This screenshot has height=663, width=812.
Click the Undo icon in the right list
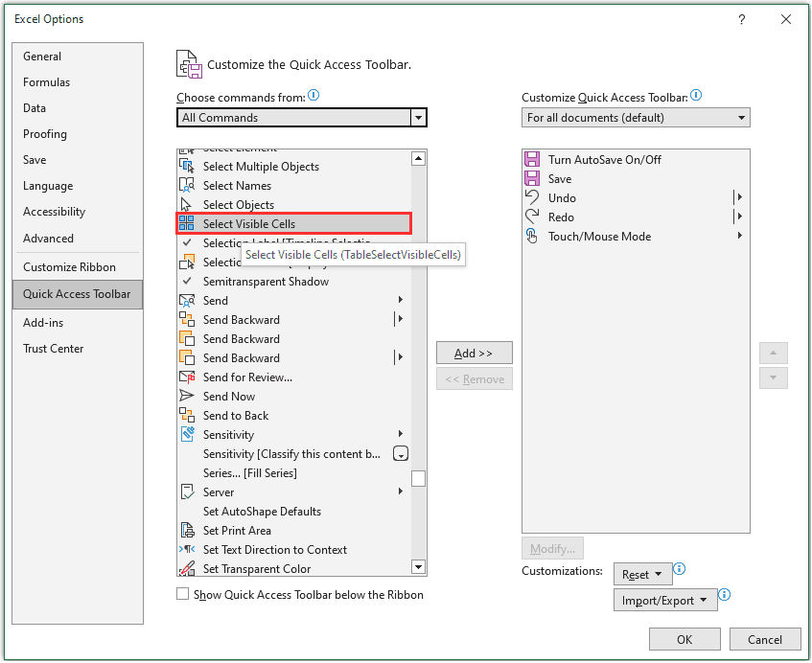coord(530,198)
